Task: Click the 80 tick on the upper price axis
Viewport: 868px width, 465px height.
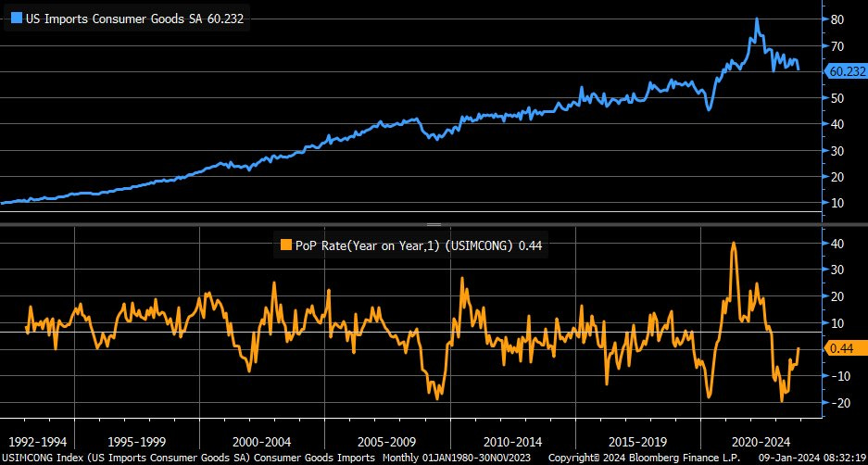Action: tap(837, 19)
